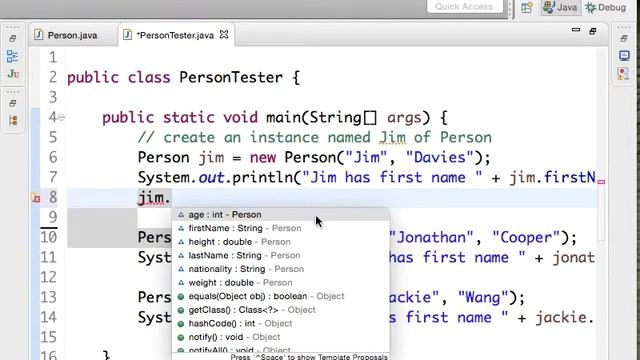Choose the 'height : double' proposal

click(x=281, y=242)
